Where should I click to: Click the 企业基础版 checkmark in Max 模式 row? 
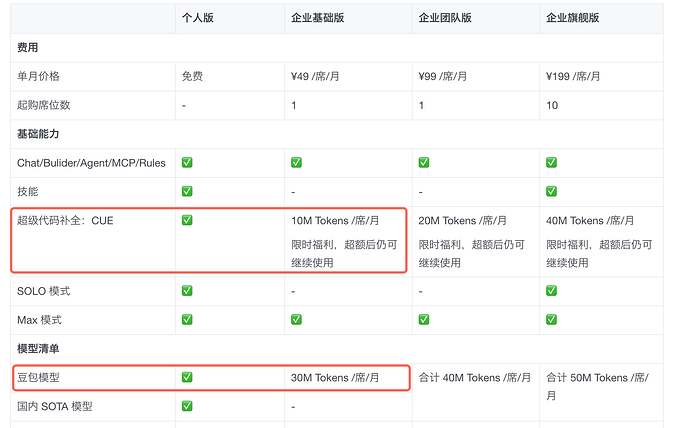(x=296, y=319)
